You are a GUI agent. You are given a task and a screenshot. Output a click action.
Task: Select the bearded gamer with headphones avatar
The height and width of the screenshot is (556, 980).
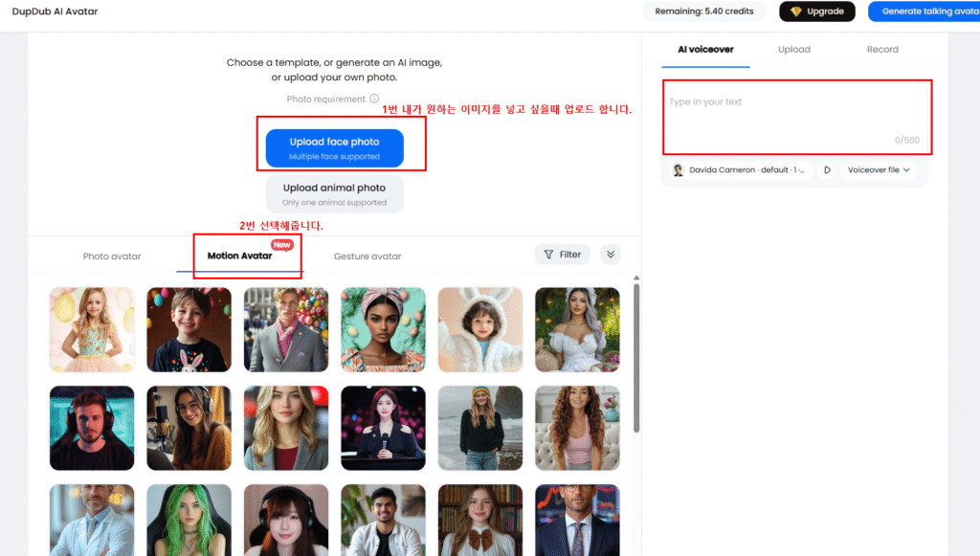(x=92, y=428)
